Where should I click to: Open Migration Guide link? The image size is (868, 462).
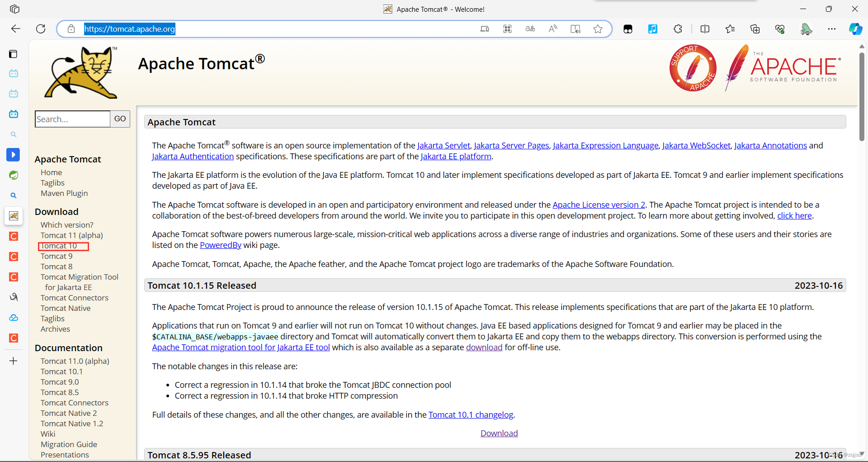69,444
